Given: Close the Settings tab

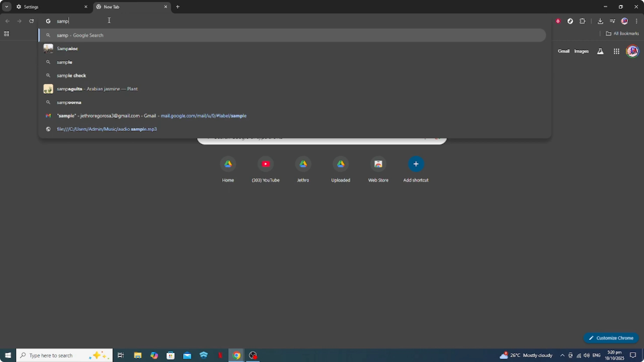Looking at the screenshot, I should tap(86, 7).
